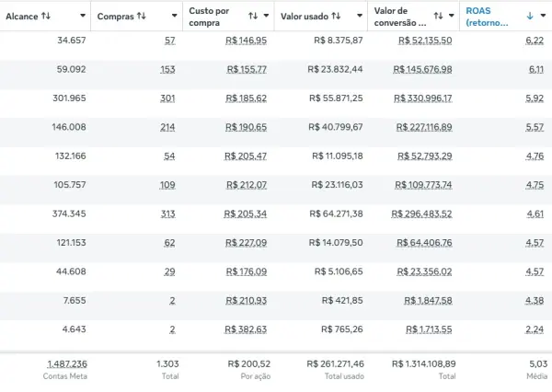The width and height of the screenshot is (552, 392).
Task: Click cost per purchase R$ 155,77
Action: [247, 69]
